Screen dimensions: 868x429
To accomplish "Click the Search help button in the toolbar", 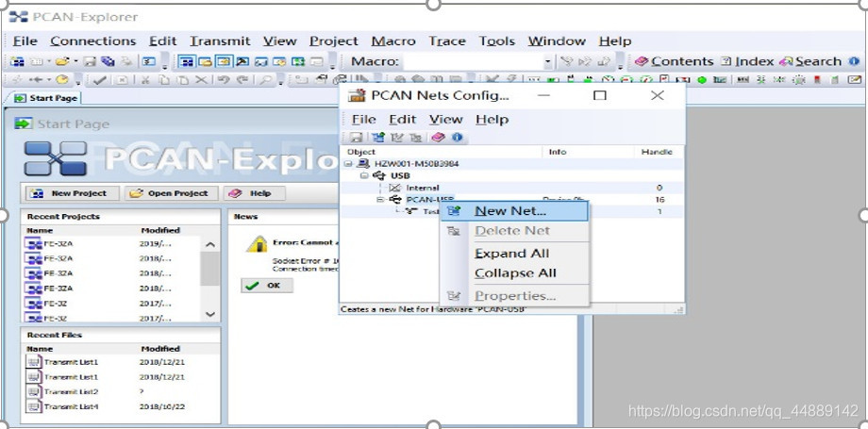I will point(810,61).
